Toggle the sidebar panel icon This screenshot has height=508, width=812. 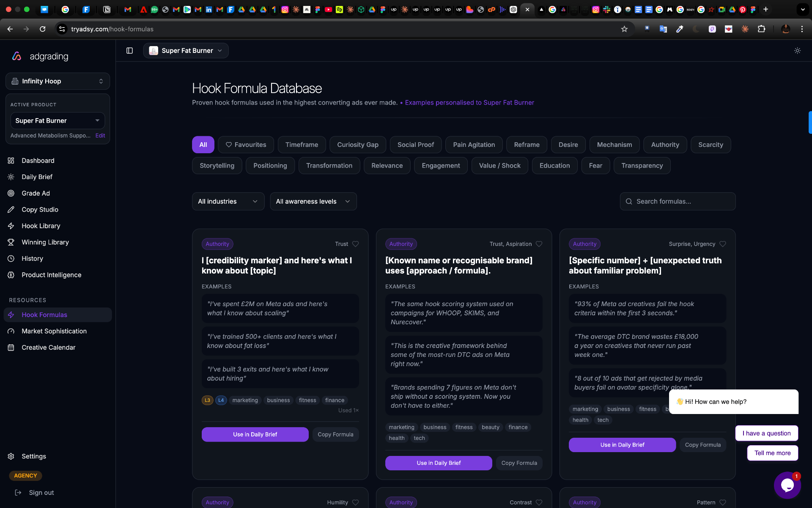click(129, 51)
